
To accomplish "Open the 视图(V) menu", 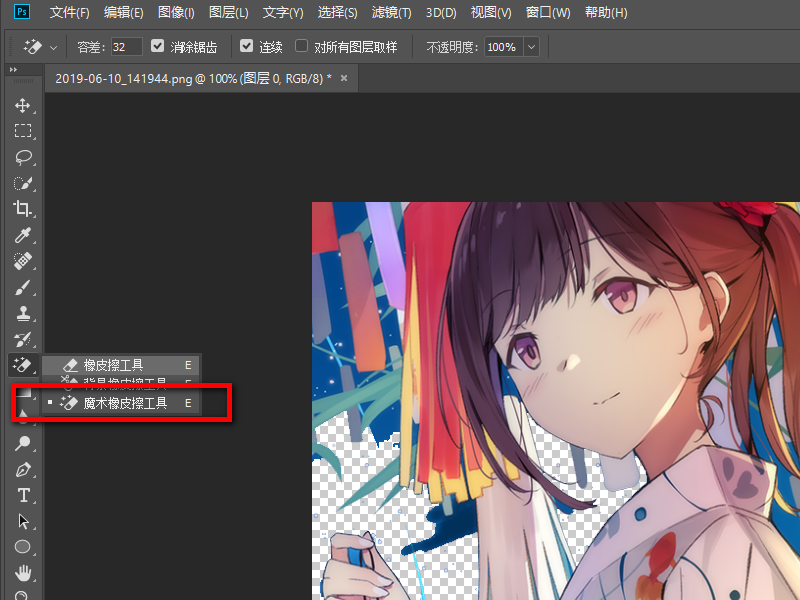I will (491, 12).
